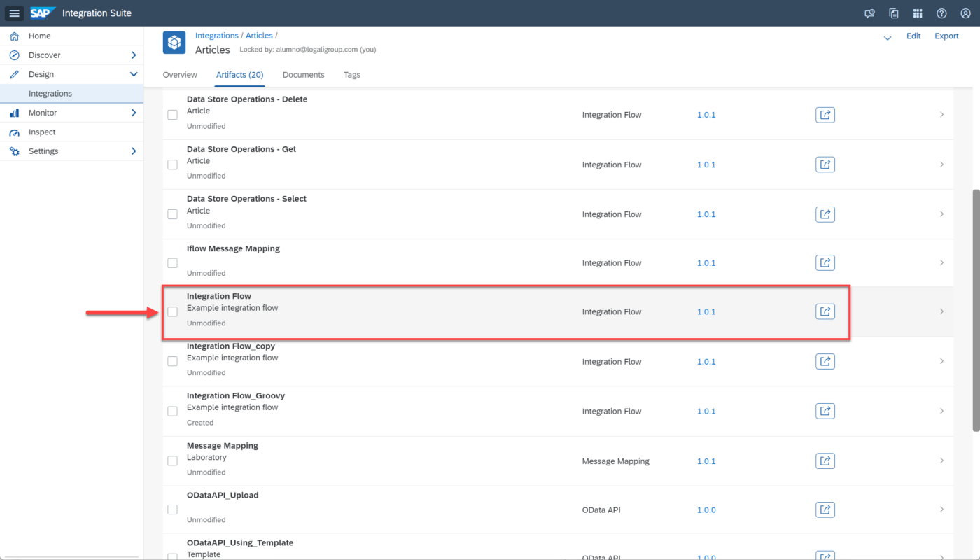Open row chevron for ODataAPI_Upload
This screenshot has width=980, height=560.
[x=941, y=509]
